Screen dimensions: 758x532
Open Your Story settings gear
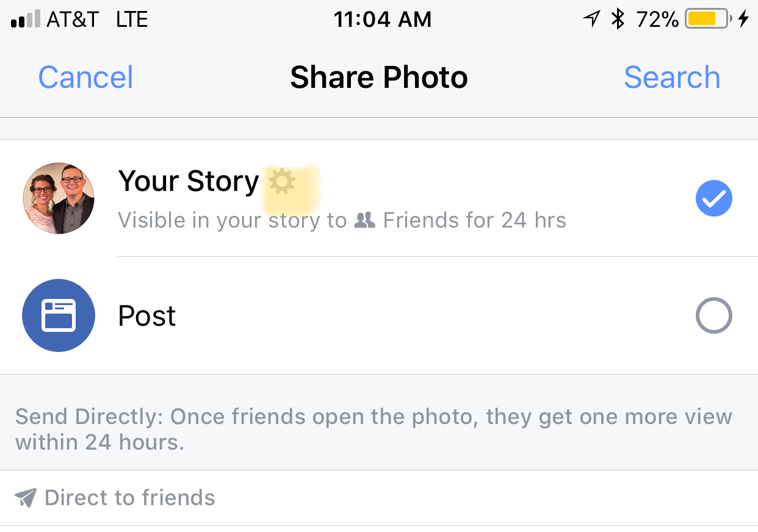pos(282,182)
